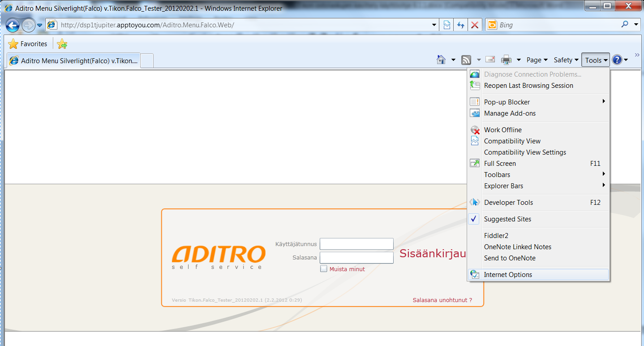Click the Salasana password field
The image size is (644, 346).
[356, 258]
